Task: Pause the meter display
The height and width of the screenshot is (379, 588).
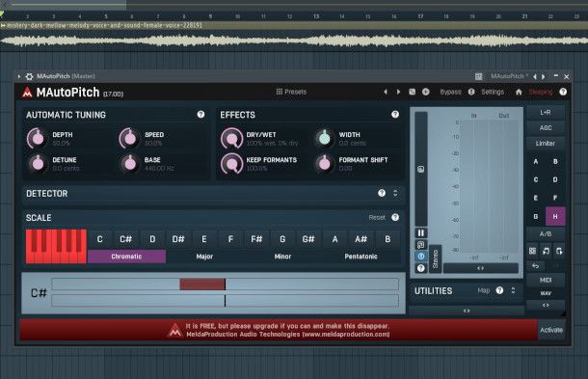Action: [x=420, y=233]
